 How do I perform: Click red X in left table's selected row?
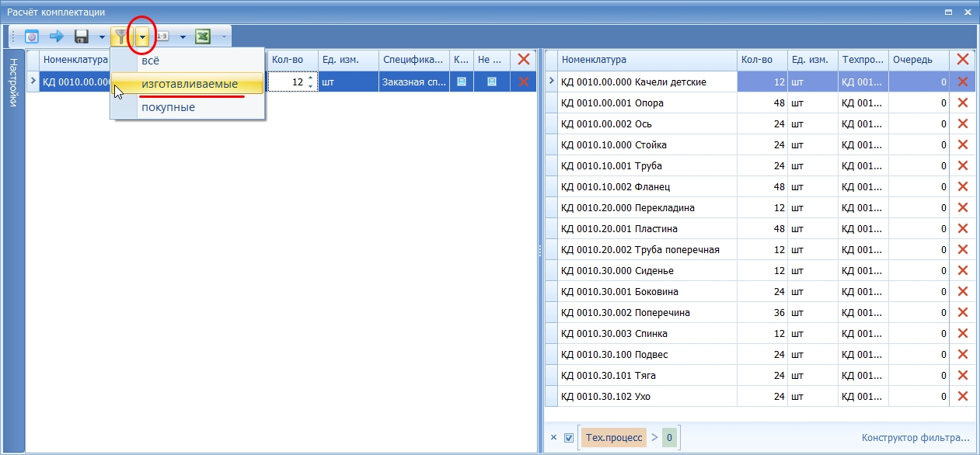coord(524,82)
